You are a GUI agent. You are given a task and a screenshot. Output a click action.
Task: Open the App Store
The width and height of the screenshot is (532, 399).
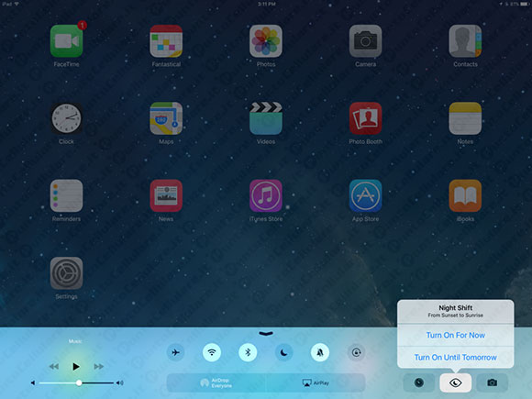tap(365, 195)
